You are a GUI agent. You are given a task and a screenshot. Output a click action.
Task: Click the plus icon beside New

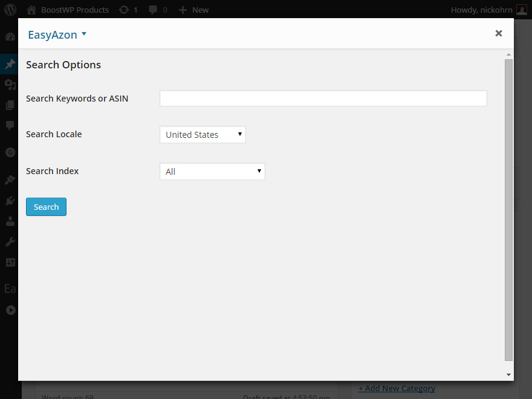tap(183, 10)
